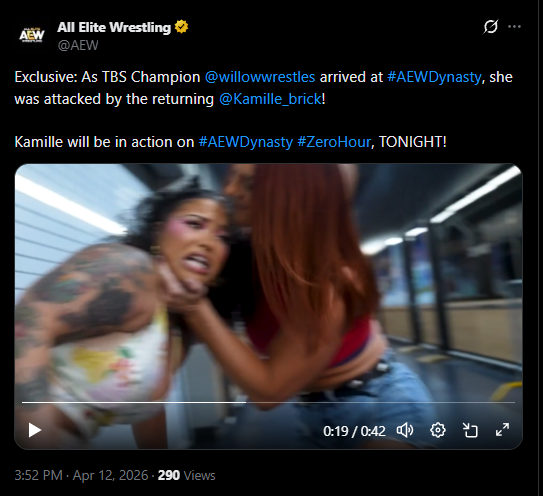Enable picture-in-picture mode icon
Screen dimensions: 543x496
470,431
